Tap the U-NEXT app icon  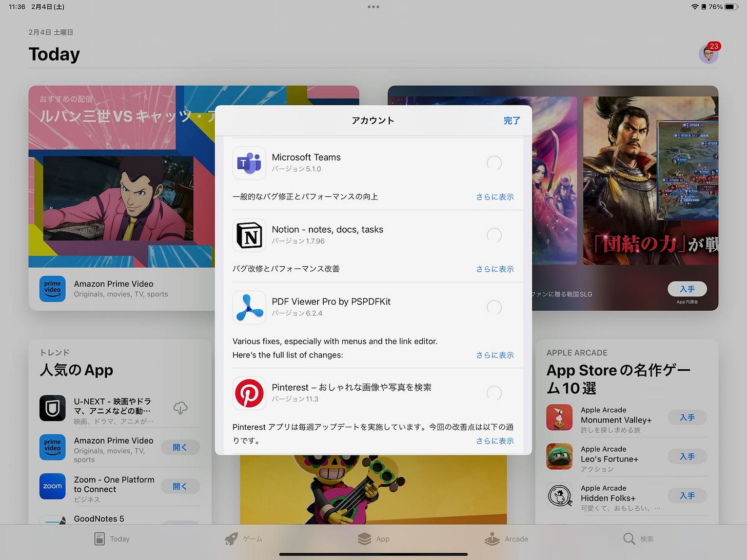pos(52,408)
